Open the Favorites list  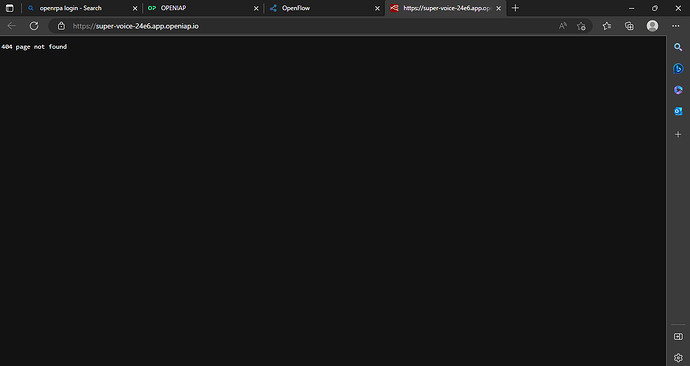coord(607,26)
